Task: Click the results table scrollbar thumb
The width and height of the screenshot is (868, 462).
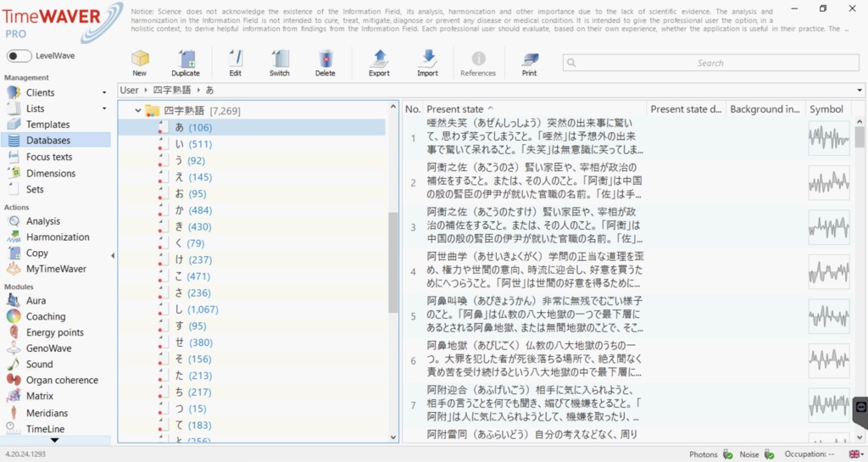Action: point(860,136)
